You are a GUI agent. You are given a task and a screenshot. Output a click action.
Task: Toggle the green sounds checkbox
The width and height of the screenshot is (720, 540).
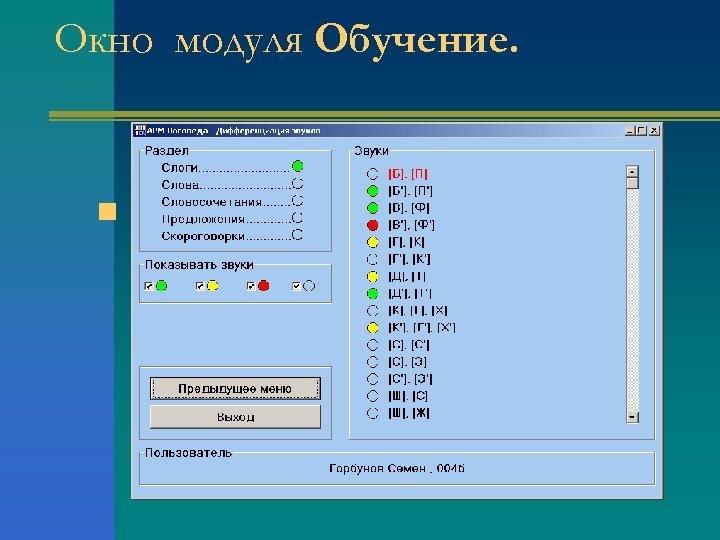(x=149, y=286)
